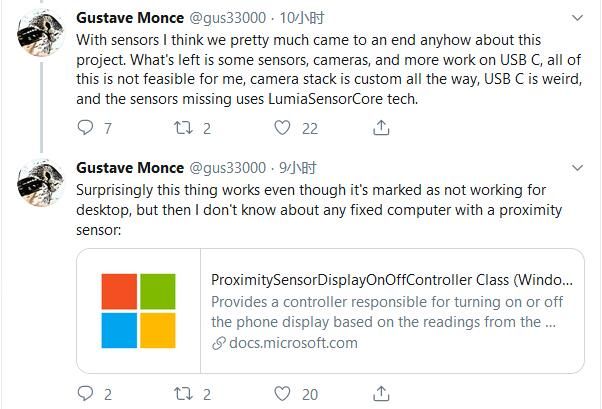Share the proximity sensor tweet

(381, 394)
